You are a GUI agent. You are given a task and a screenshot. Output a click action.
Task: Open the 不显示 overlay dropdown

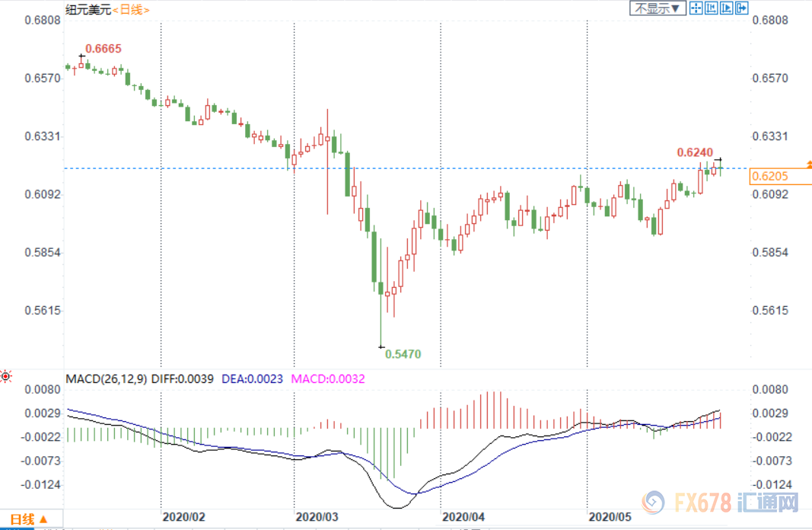(658, 8)
